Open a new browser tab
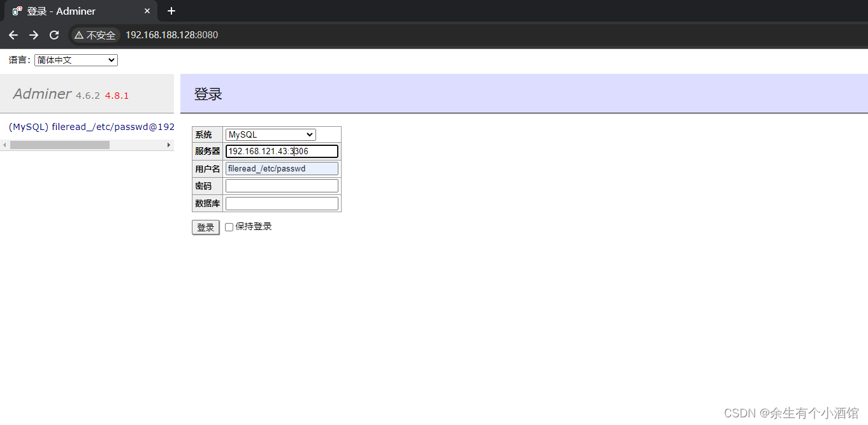Viewport: 868px width, 425px height. click(171, 11)
